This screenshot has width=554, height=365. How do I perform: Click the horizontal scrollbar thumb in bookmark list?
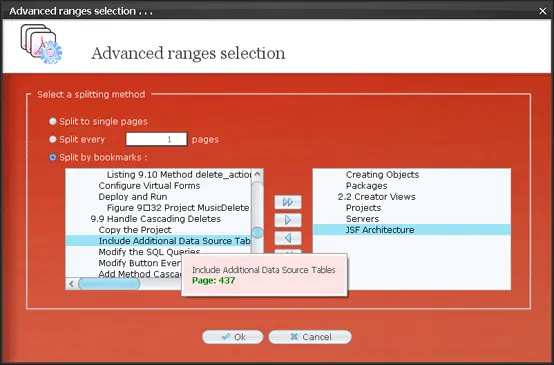pyautogui.click(x=109, y=284)
